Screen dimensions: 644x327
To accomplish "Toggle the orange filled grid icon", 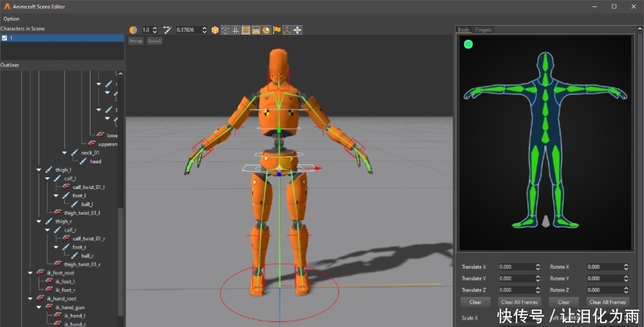I will pyautogui.click(x=245, y=30).
